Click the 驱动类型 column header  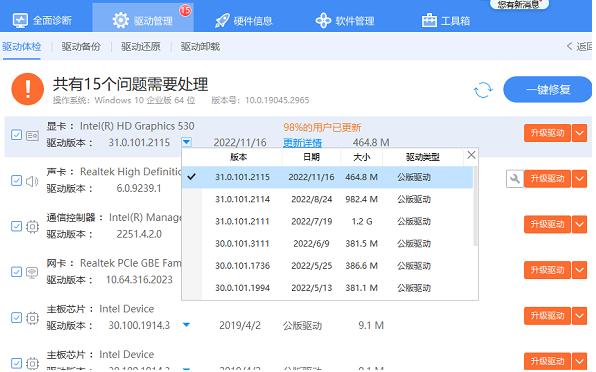[x=423, y=157]
